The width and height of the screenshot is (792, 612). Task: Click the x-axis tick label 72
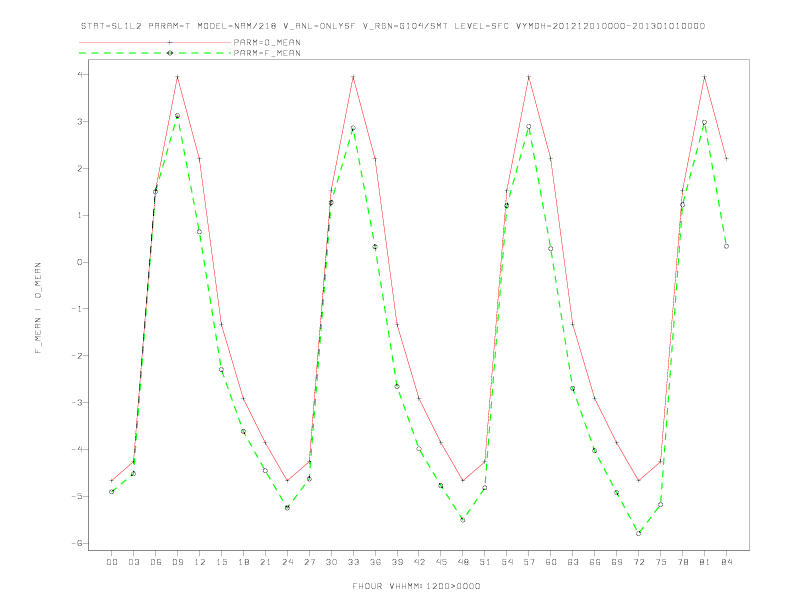point(638,562)
